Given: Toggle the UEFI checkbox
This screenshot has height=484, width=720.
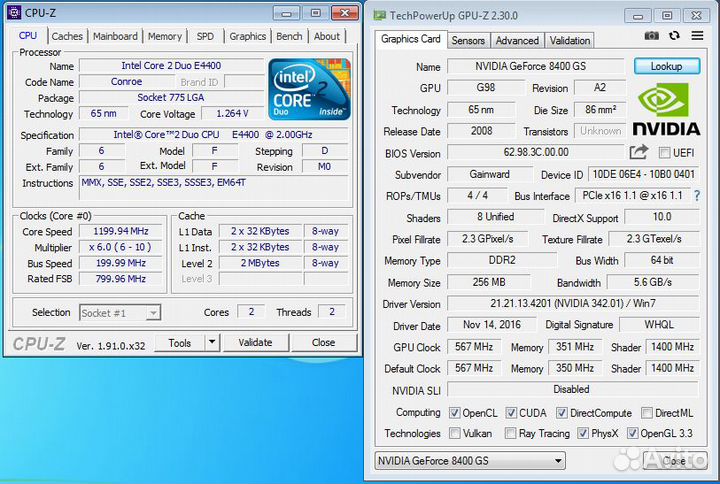Looking at the screenshot, I should tap(664, 153).
